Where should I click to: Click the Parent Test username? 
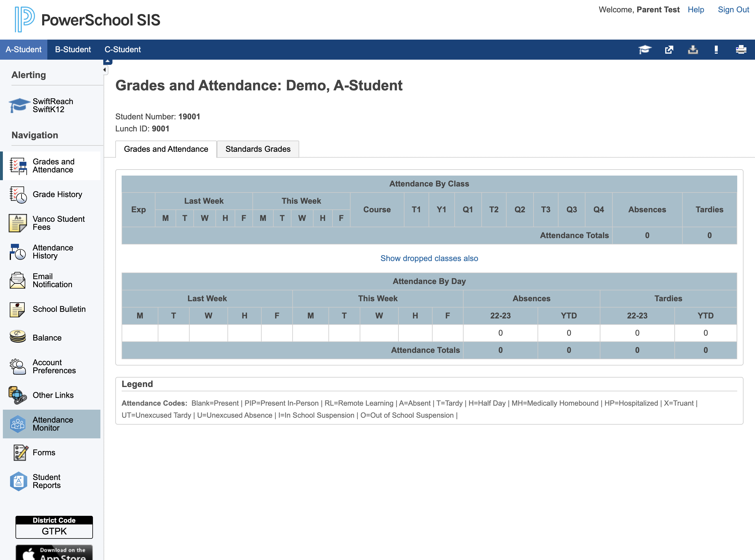pos(658,9)
